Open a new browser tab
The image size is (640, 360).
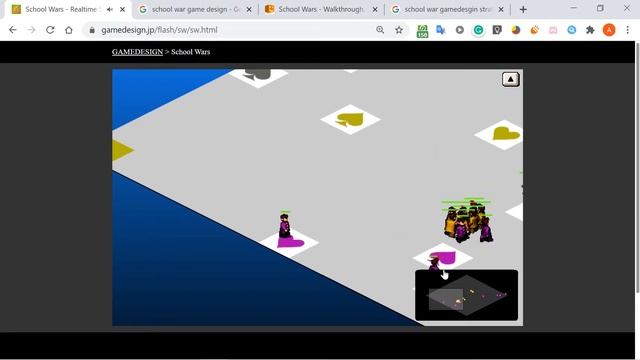(523, 9)
